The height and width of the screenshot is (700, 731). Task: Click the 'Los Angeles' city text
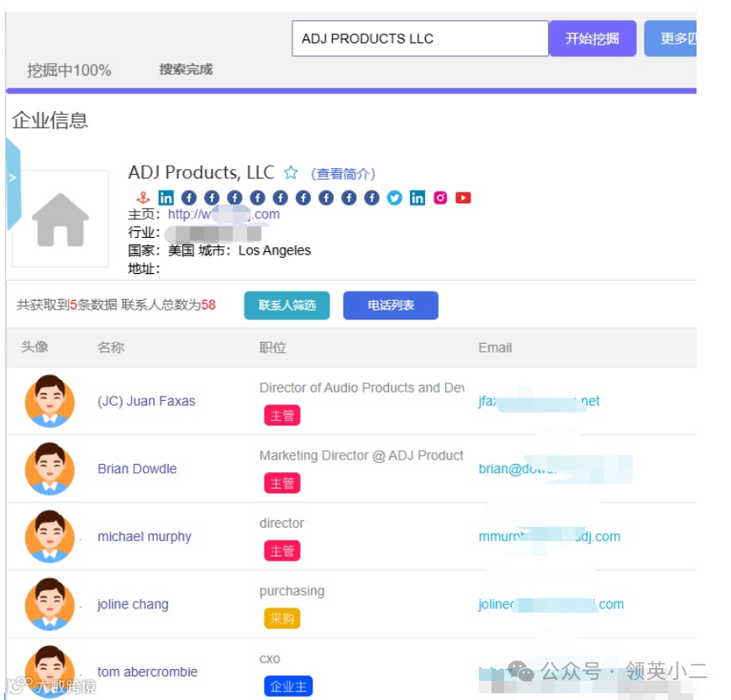pyautogui.click(x=275, y=250)
